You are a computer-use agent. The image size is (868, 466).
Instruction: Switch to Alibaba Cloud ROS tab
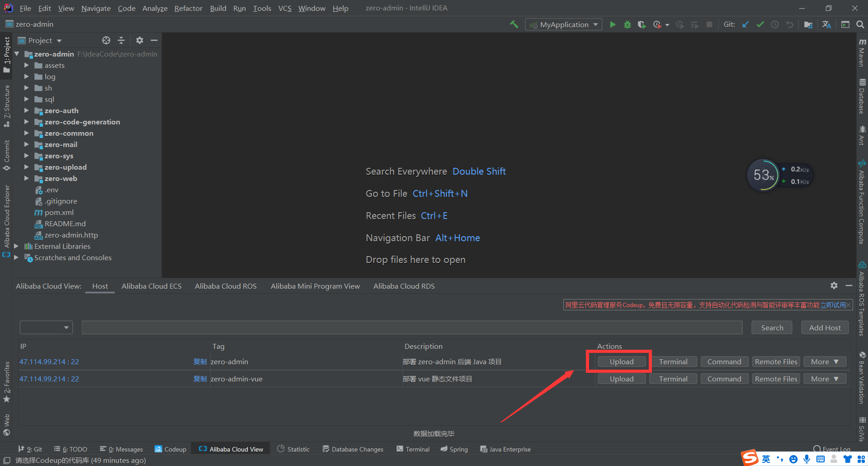[226, 286]
